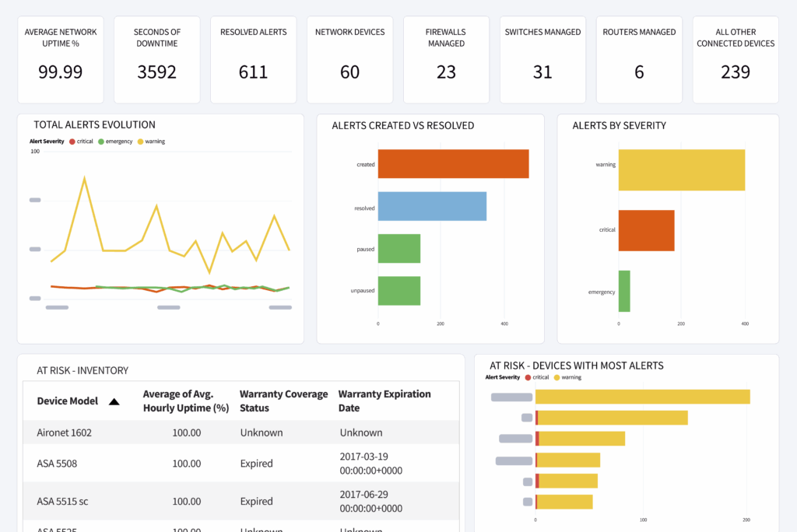Select the blue resolved bar
The width and height of the screenshot is (797, 532).
432,206
